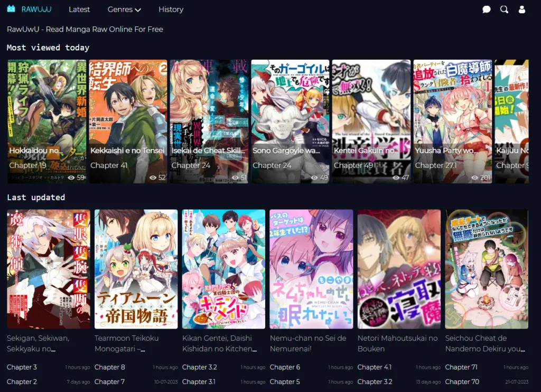Viewport: 541px width, 392px height.
Task: Click Seichou Cheat de Nandemo cover image
Action: (487, 269)
